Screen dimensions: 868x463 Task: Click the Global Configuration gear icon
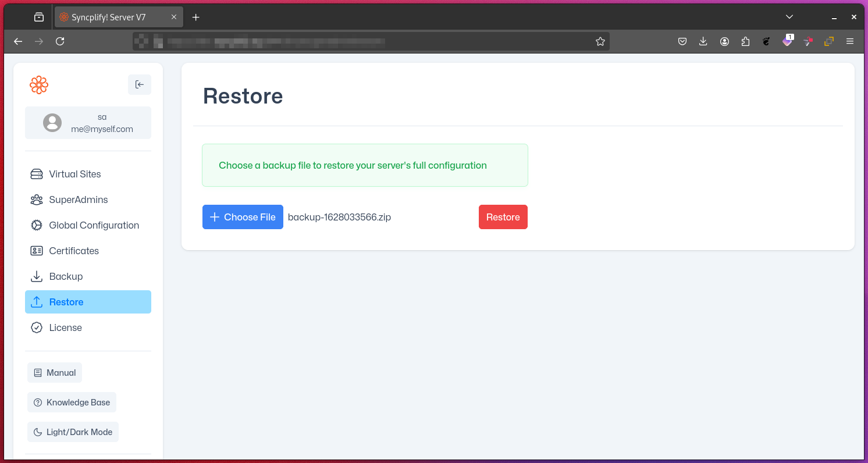click(36, 225)
